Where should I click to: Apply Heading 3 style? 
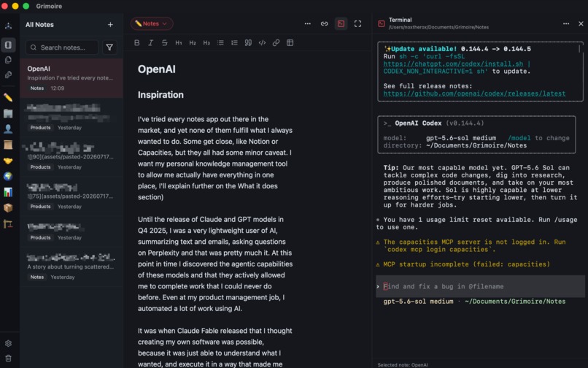coord(206,43)
